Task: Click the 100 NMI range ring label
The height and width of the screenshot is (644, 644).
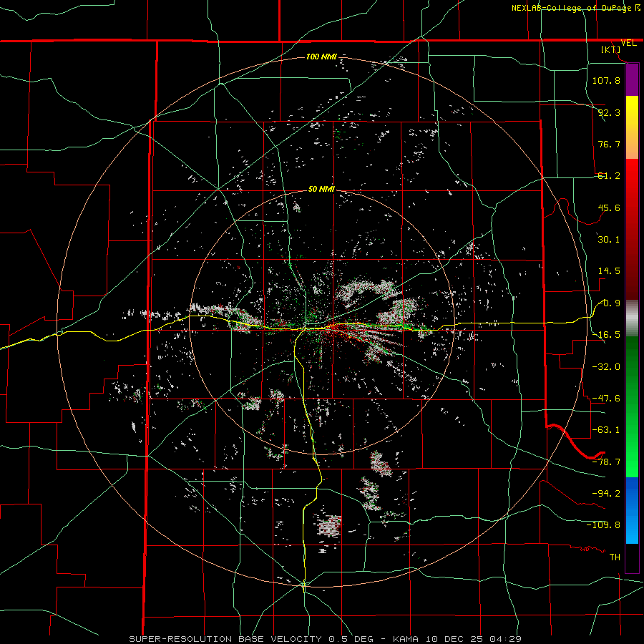Action: coord(321,57)
